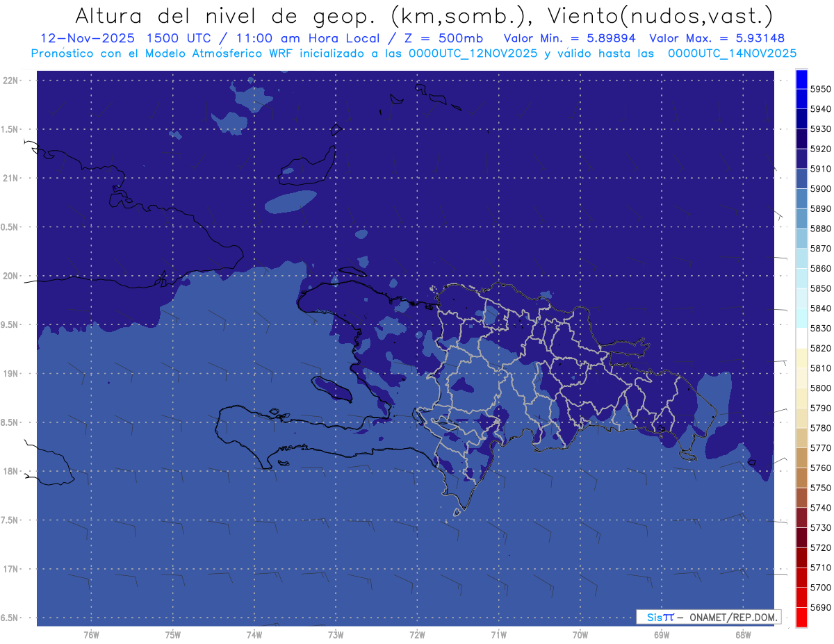Click the '5690' legend value

tap(821, 607)
